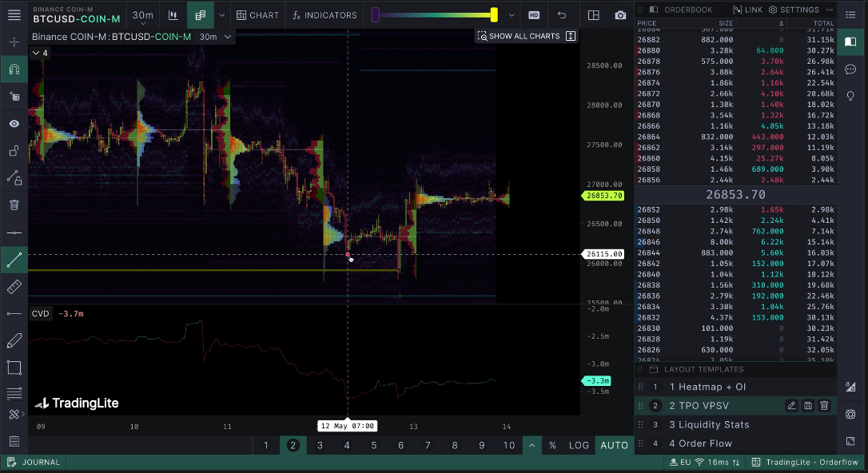
Task: Expand the chart mode dropdown arrow
Action: coord(222,15)
